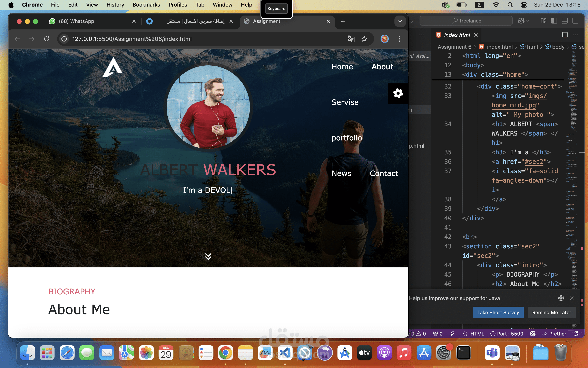Open the Bookmarks menu
This screenshot has width=588, height=368.
[x=146, y=5]
